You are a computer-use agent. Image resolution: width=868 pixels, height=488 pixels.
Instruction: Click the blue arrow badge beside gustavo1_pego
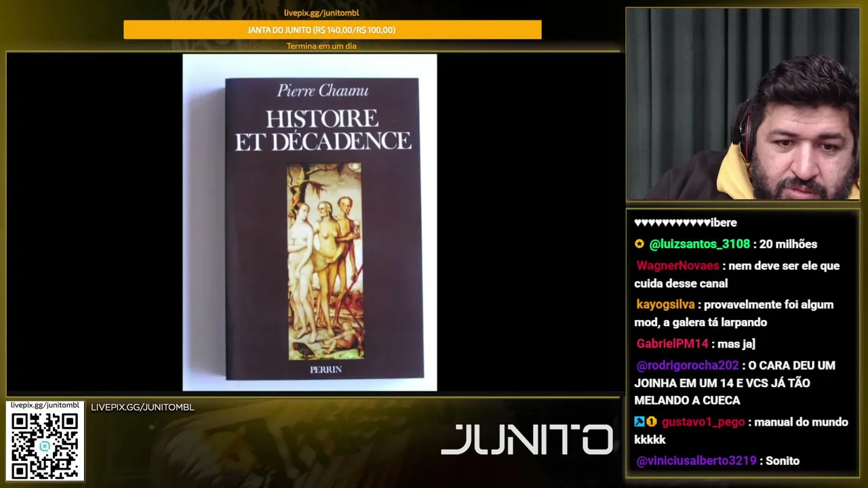[x=639, y=422]
